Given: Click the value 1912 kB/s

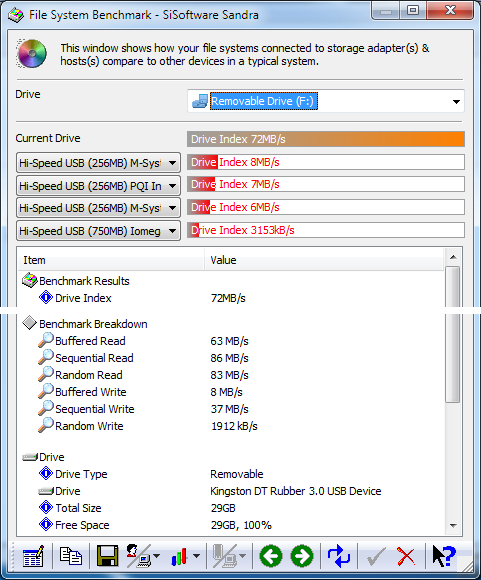Looking at the screenshot, I should coord(234,426).
